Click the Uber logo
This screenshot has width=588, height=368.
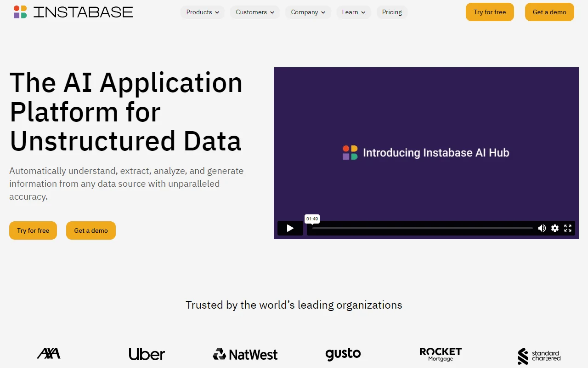point(147,354)
